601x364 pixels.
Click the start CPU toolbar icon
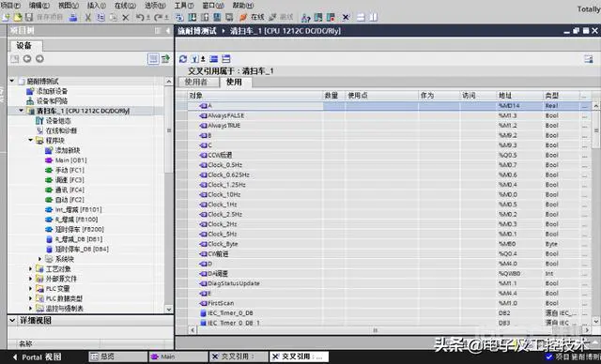[318, 17]
